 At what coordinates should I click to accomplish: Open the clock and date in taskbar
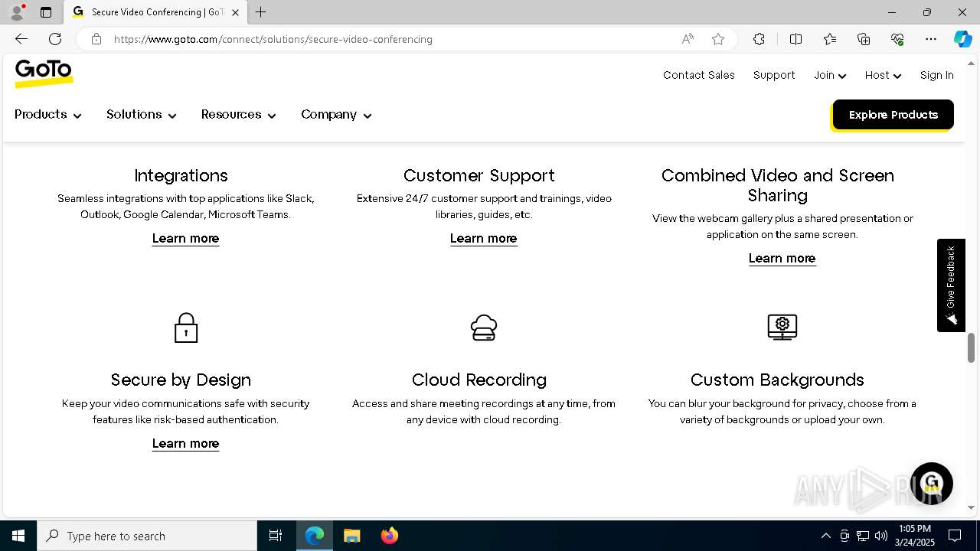click(x=915, y=536)
